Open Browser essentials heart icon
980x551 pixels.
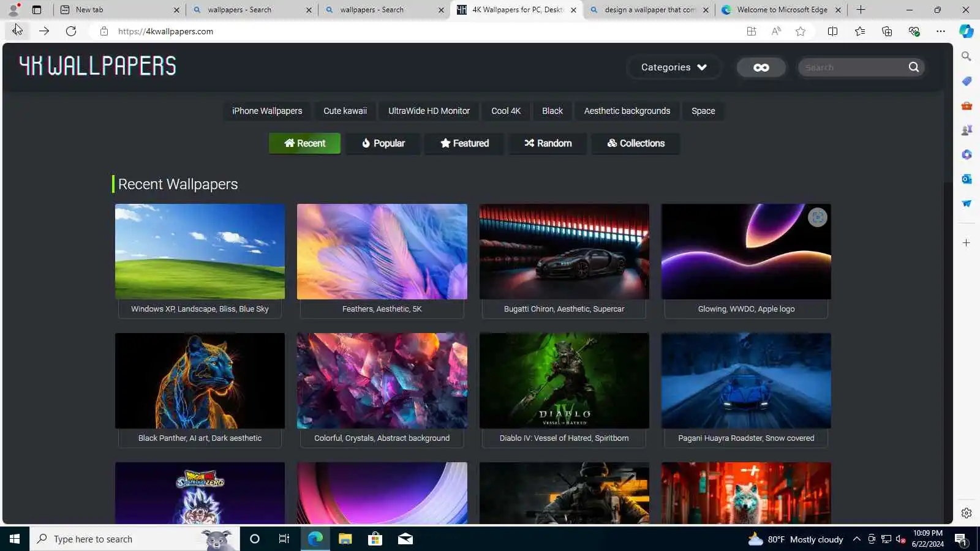914,31
